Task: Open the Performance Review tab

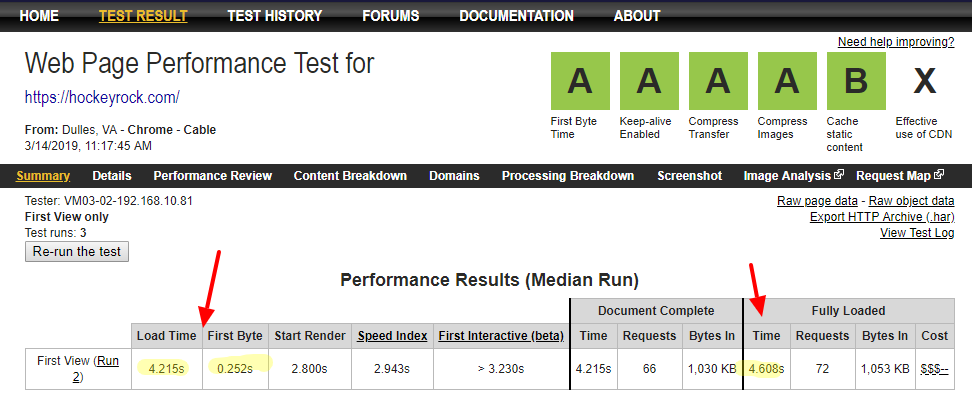Action: (213, 176)
